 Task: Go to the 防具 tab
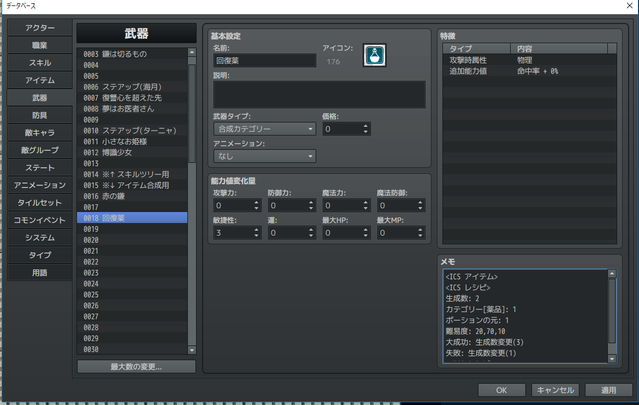pyautogui.click(x=40, y=115)
